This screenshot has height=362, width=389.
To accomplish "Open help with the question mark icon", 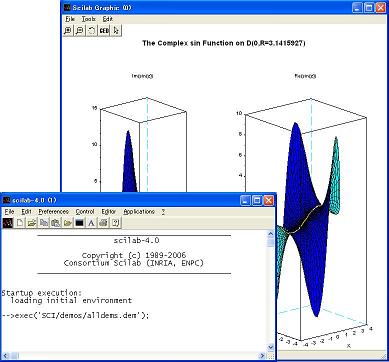I will point(115,223).
